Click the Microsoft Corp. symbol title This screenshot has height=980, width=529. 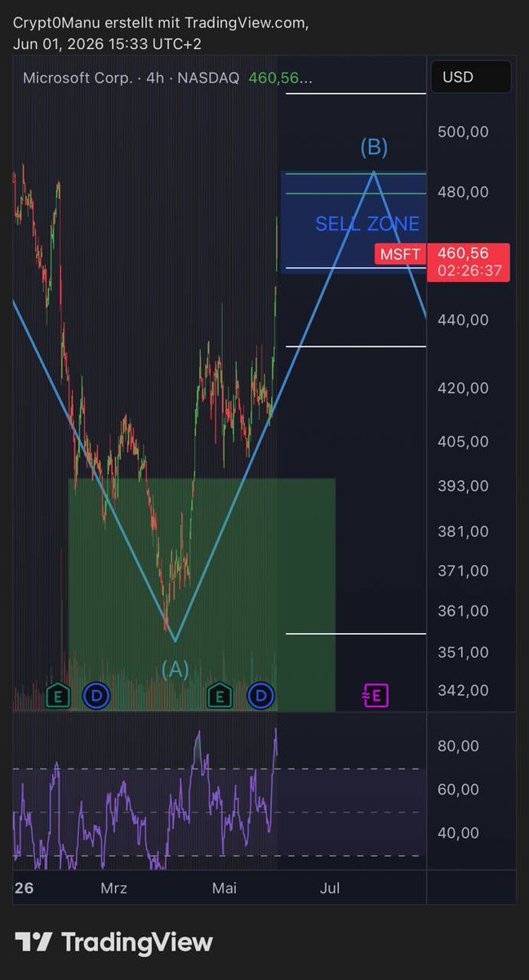(x=78, y=78)
